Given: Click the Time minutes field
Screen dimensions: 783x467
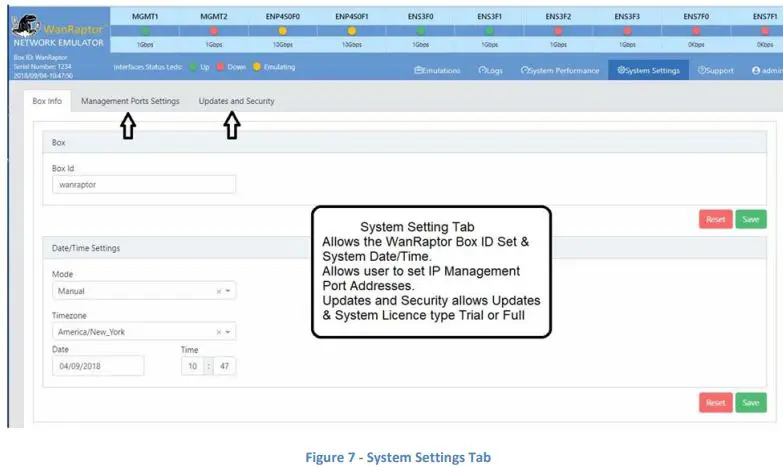Looking at the screenshot, I should [224, 366].
